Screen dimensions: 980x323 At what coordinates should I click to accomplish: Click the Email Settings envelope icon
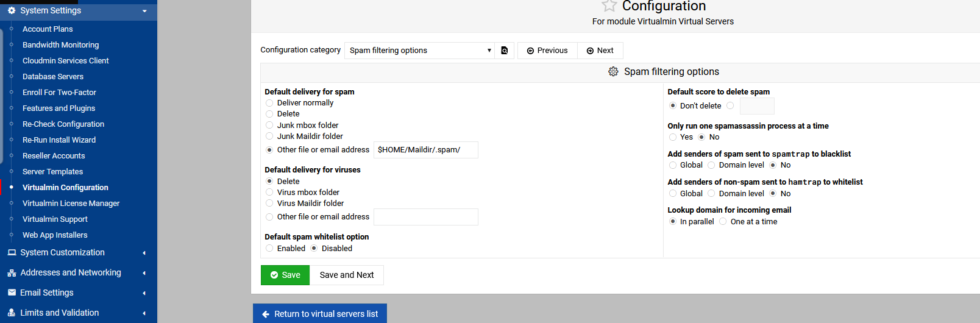(x=12, y=293)
